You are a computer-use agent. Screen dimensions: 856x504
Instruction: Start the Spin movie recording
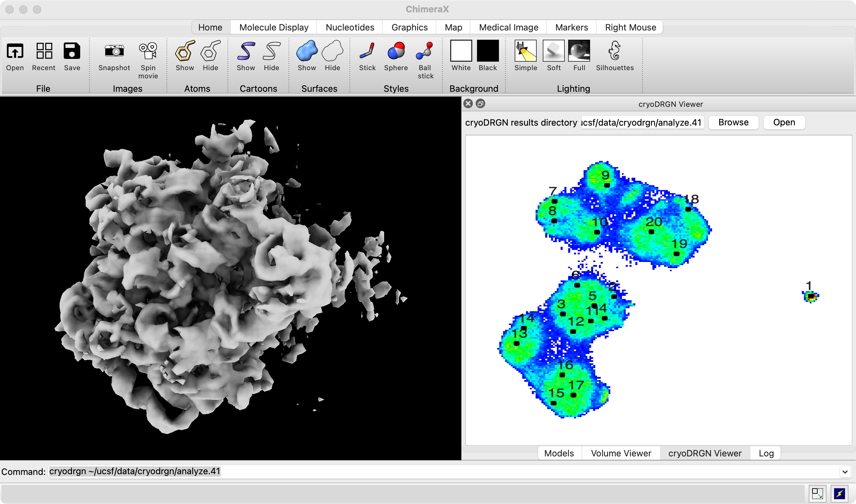[x=148, y=51]
